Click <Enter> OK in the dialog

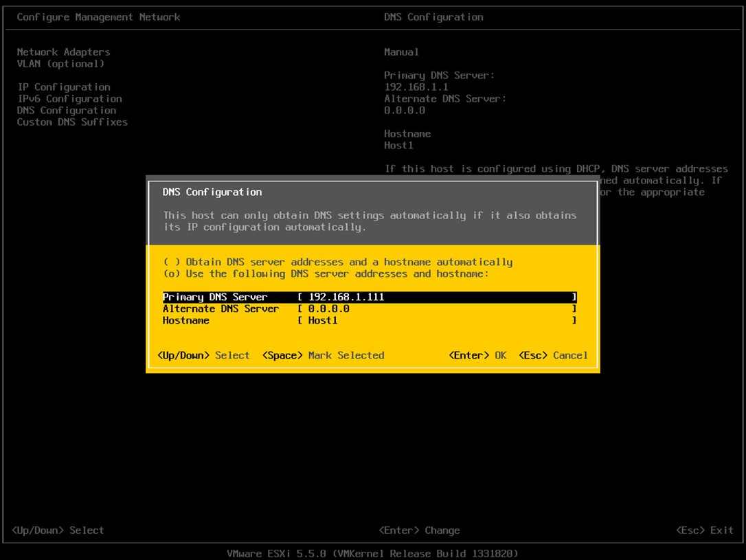pos(477,355)
